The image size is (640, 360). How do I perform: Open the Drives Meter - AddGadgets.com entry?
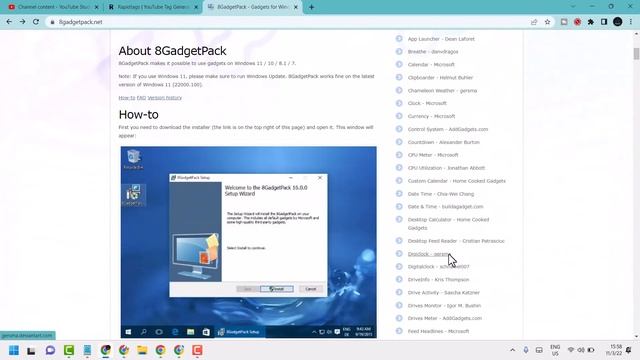[x=444, y=318]
